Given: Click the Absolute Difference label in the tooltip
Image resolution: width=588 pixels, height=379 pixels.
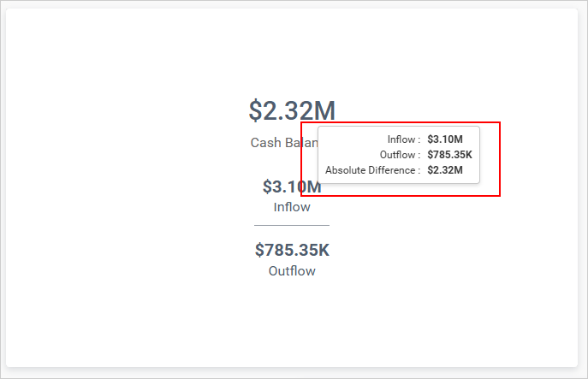Looking at the screenshot, I should [x=370, y=170].
